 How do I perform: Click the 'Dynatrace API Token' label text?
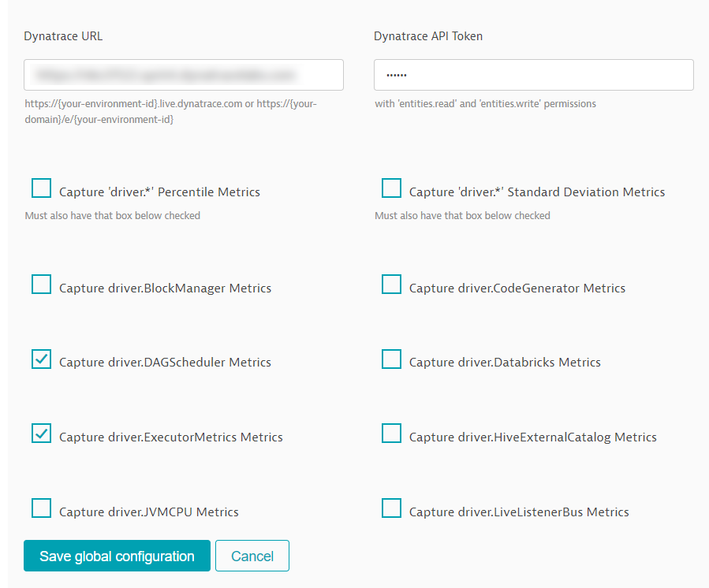click(428, 36)
